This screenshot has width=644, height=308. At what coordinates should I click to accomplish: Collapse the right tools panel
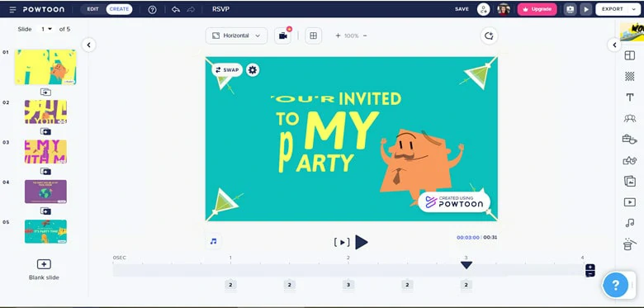click(x=614, y=45)
